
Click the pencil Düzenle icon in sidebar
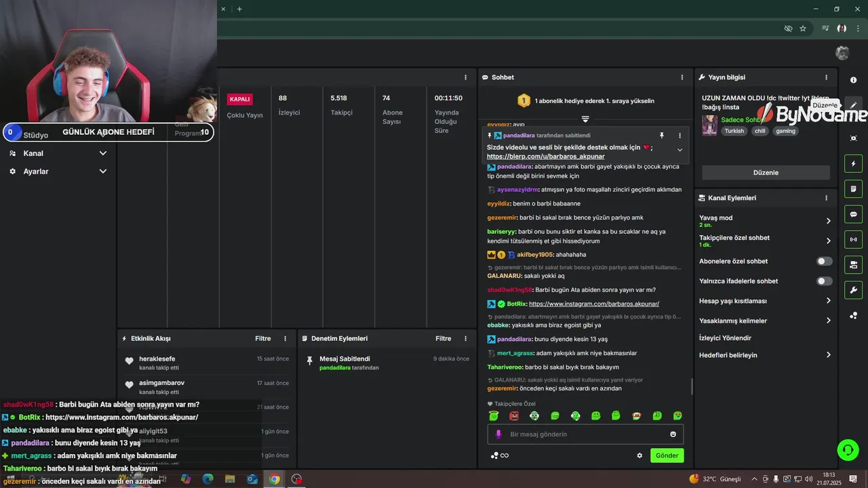pos(853,105)
